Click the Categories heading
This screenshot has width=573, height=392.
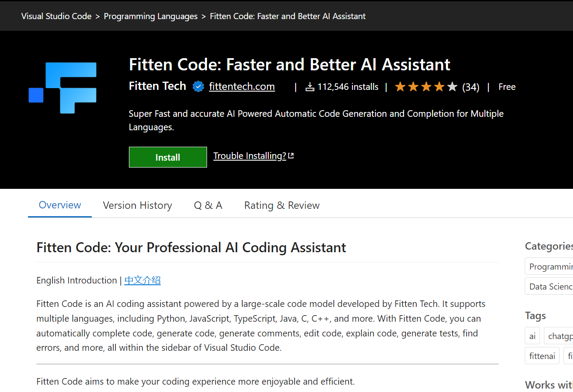pos(549,246)
